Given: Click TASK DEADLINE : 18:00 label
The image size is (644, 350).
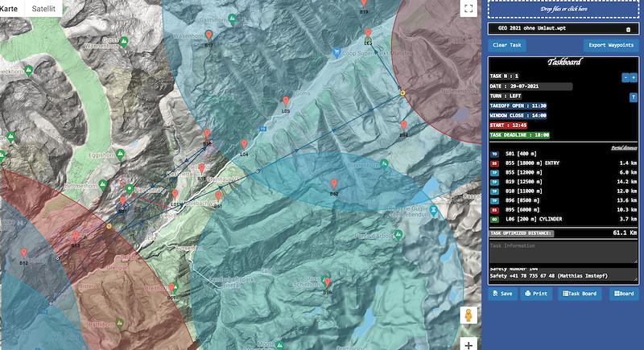Looking at the screenshot, I should point(519,135).
